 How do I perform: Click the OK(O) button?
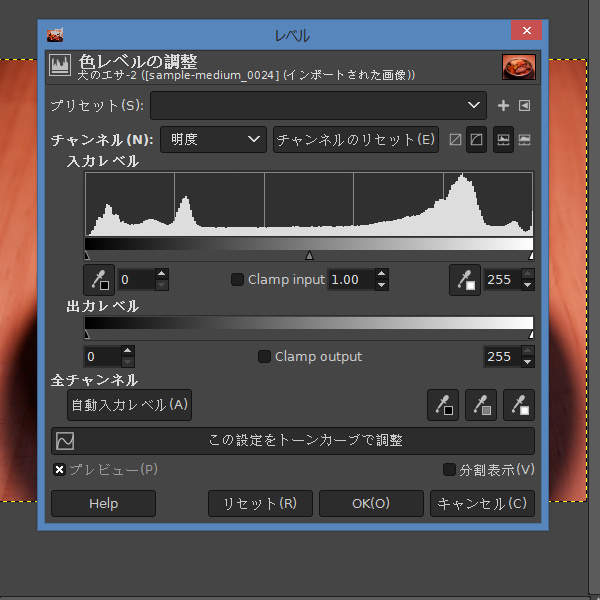pos(371,504)
